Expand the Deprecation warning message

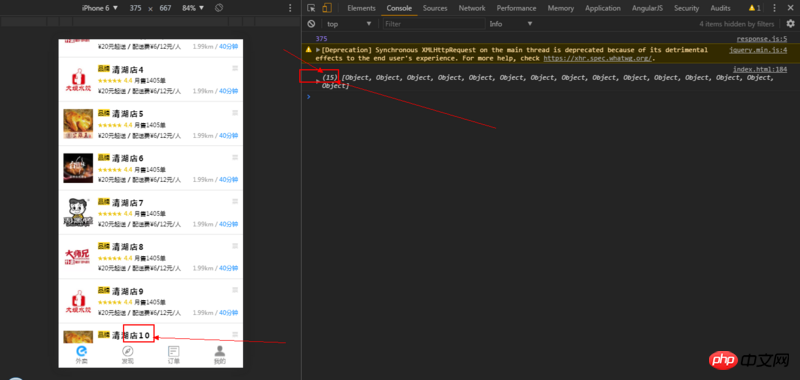pos(318,50)
